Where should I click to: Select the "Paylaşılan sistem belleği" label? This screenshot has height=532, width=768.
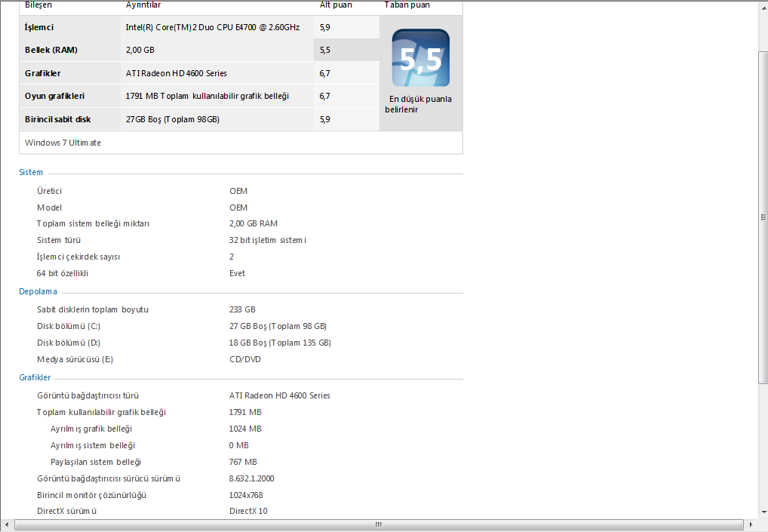point(96,463)
